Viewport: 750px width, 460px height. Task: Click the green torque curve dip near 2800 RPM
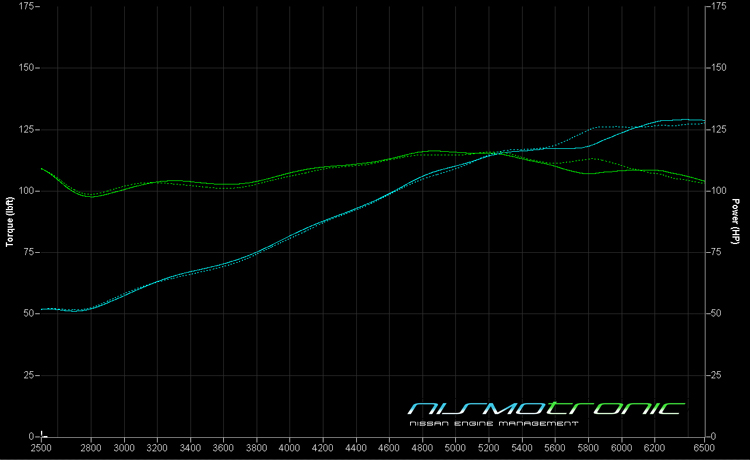(91, 196)
